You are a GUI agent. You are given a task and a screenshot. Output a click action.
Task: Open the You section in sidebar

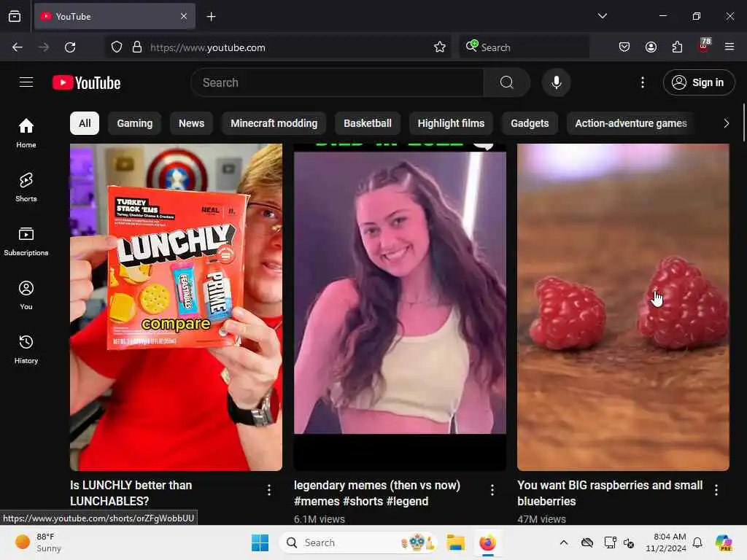26,295
